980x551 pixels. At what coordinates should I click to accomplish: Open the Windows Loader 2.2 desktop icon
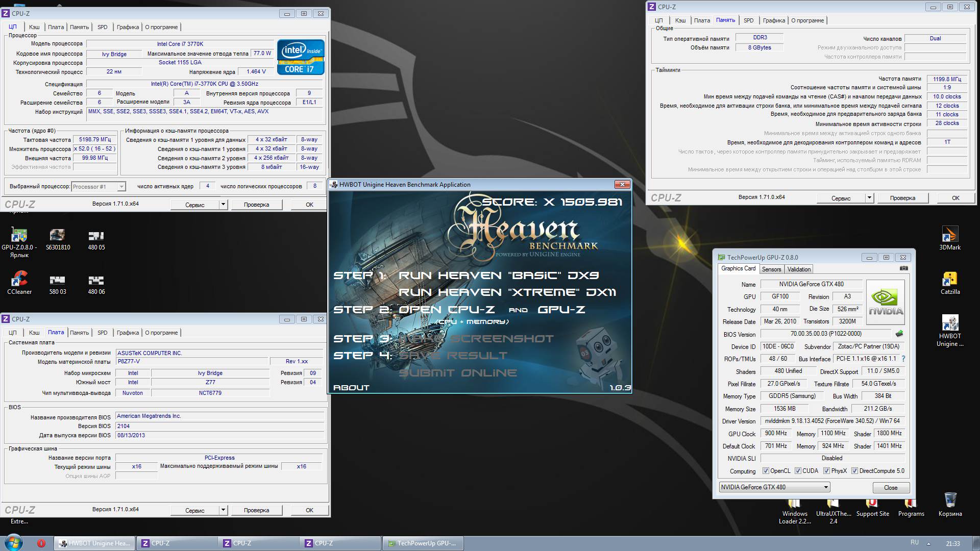(795, 512)
